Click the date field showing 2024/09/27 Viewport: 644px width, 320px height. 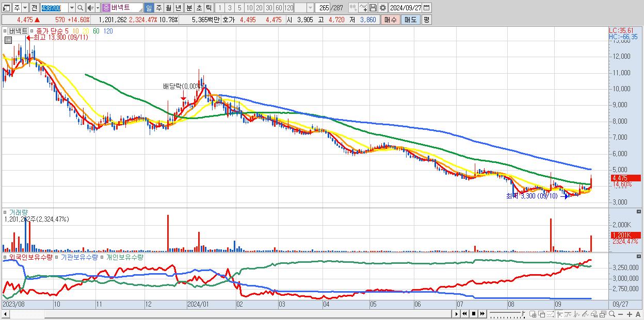pyautogui.click(x=405, y=8)
